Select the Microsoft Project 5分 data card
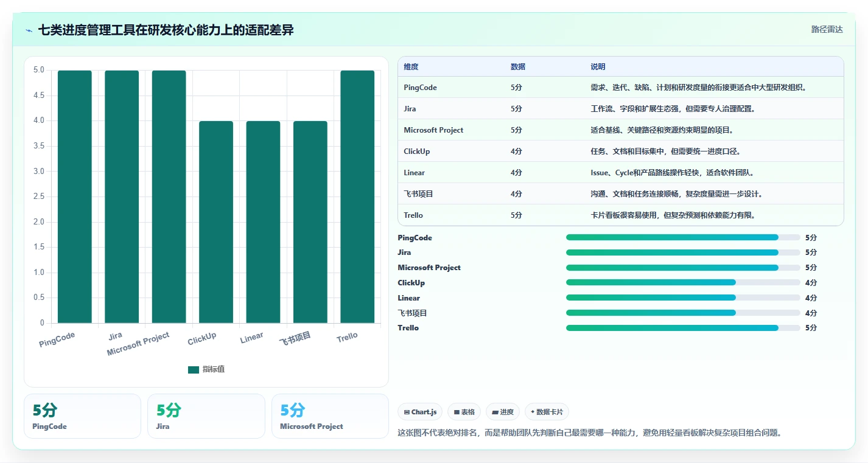This screenshot has height=463, width=868. tap(330, 416)
